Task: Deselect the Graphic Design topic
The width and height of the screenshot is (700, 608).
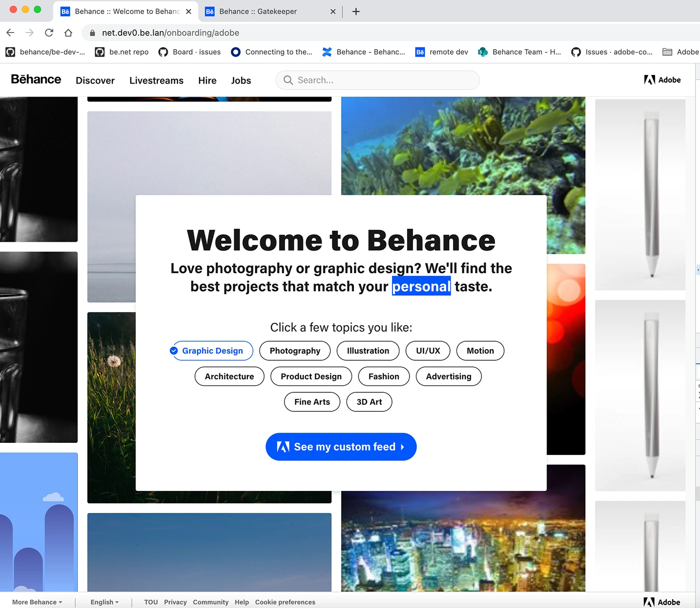Action: tap(211, 351)
